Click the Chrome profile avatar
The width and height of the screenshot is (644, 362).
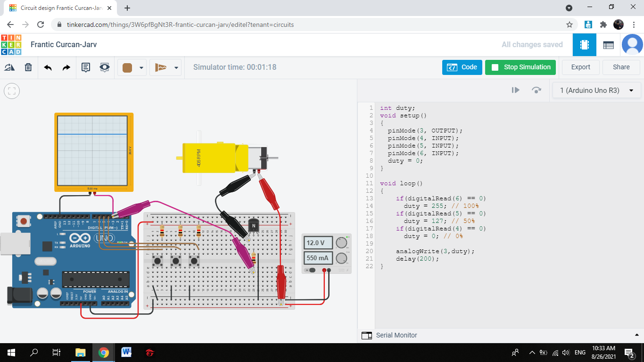click(619, 25)
